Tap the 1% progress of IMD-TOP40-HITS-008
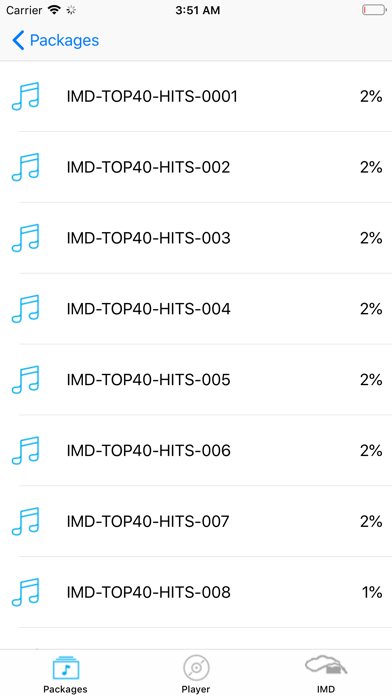The image size is (392, 696). [372, 593]
